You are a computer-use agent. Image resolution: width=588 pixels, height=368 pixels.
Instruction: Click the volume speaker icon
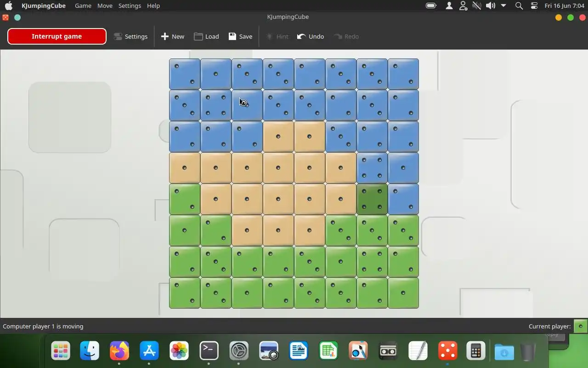click(491, 6)
